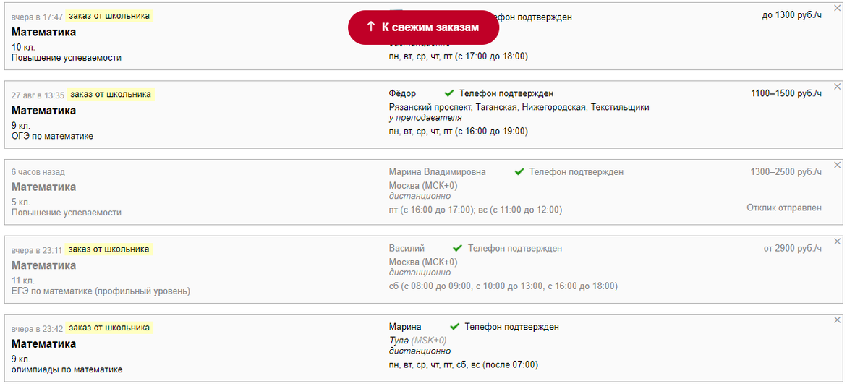
Task: Close Фёдор's ОГЭ по математике order
Action: 838,86
